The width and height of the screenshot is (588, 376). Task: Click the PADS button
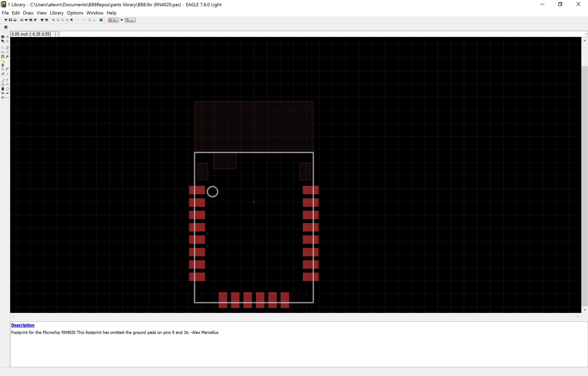click(x=130, y=20)
